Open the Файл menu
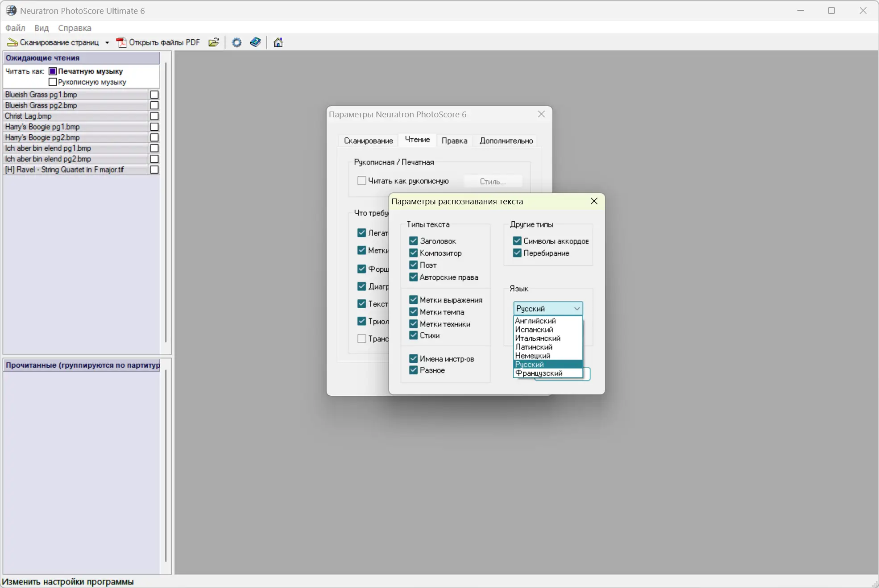Screen dimensions: 879x588 point(15,28)
